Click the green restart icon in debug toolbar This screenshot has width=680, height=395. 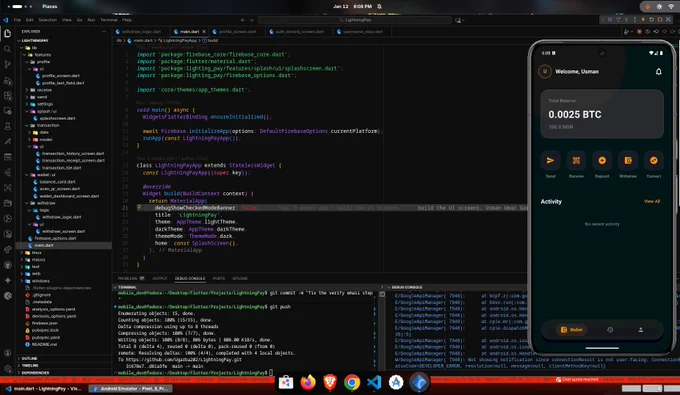(x=651, y=20)
